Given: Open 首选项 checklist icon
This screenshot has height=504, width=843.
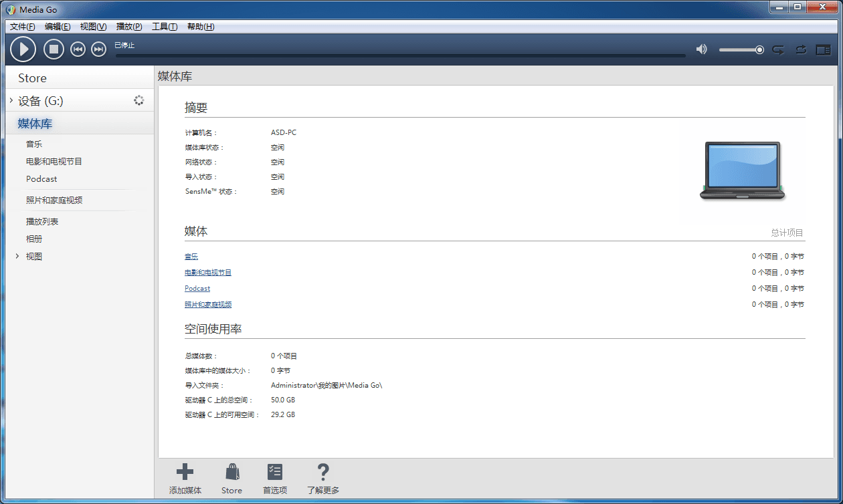Looking at the screenshot, I should click(275, 471).
